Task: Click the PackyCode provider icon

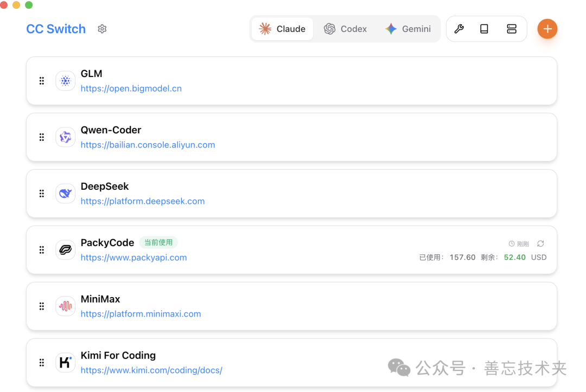Action: 65,249
